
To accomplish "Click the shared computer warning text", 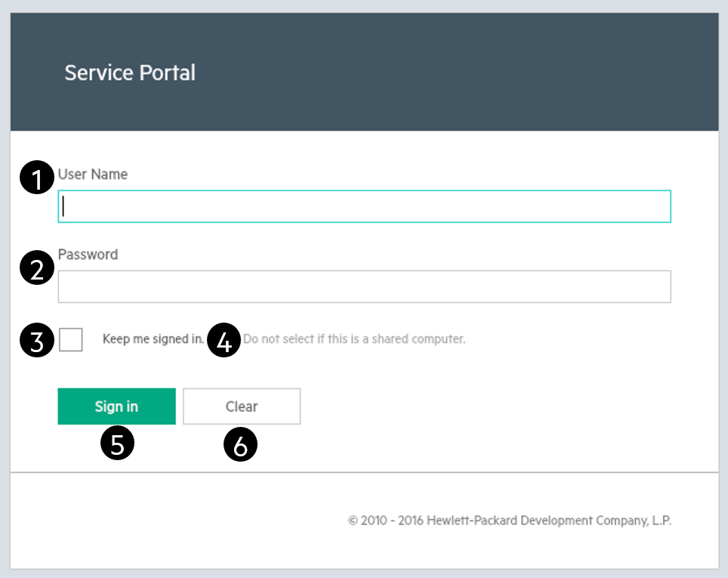I will [x=354, y=339].
